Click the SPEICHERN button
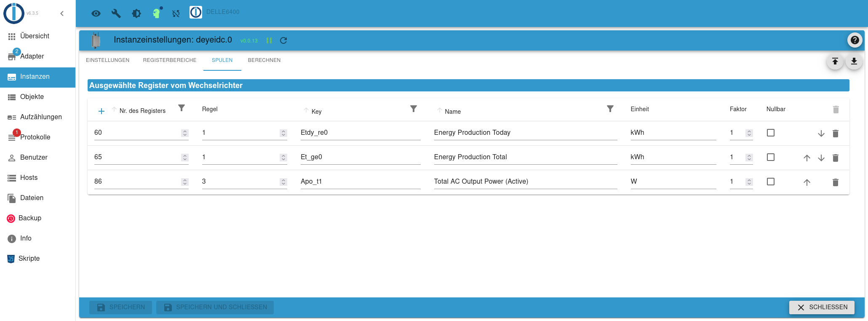This screenshot has height=321, width=868. (120, 308)
